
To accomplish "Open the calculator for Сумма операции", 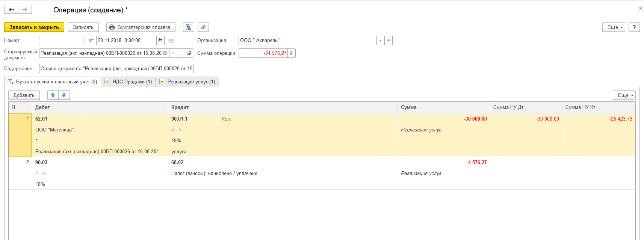I will (x=292, y=53).
